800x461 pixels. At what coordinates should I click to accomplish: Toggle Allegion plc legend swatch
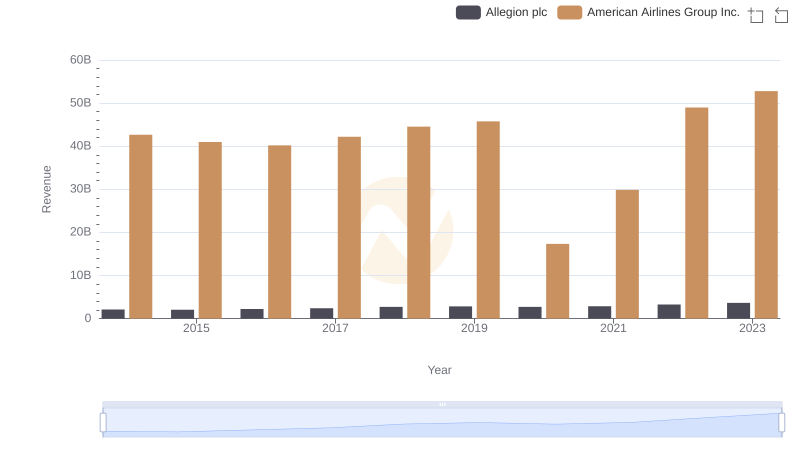[x=468, y=12]
